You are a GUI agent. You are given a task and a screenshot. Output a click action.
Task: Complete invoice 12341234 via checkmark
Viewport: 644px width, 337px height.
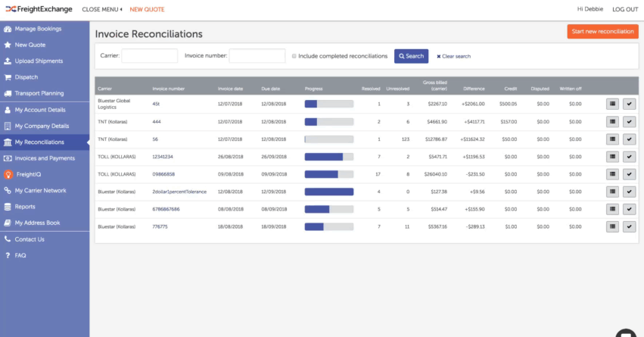click(629, 157)
